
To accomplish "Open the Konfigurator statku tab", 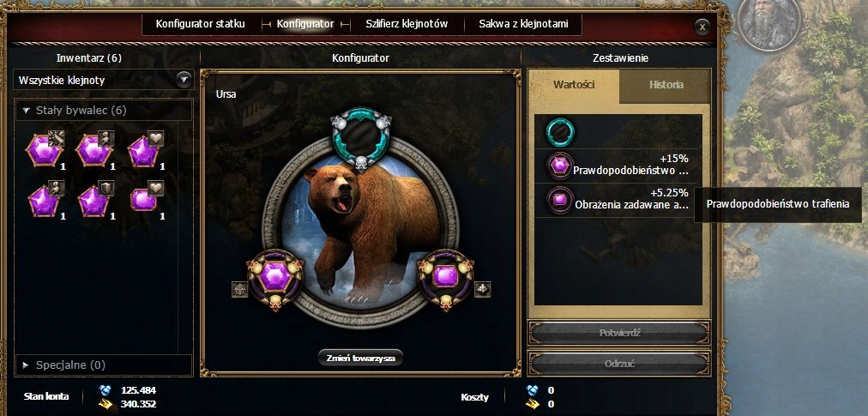I will 200,24.
